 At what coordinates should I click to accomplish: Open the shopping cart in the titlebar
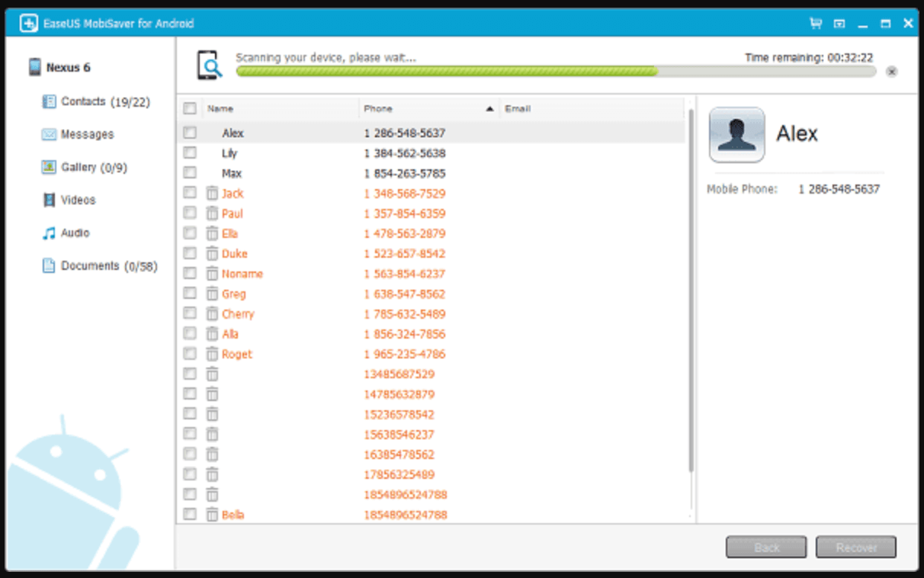point(815,23)
